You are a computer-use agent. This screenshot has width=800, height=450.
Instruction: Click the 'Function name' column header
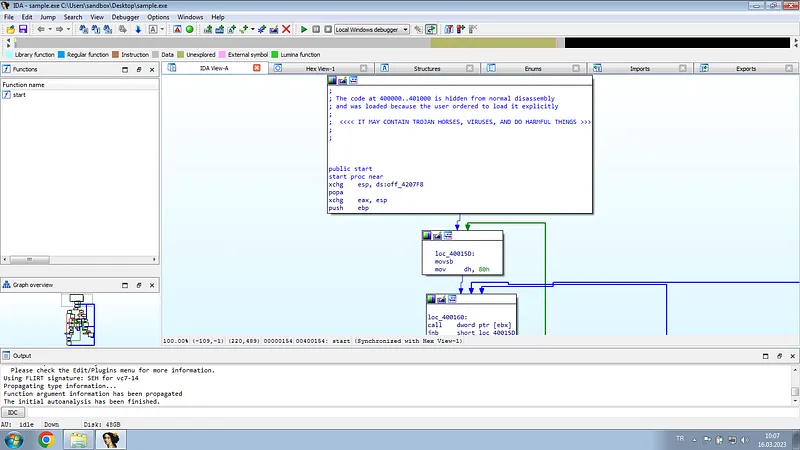[x=80, y=85]
